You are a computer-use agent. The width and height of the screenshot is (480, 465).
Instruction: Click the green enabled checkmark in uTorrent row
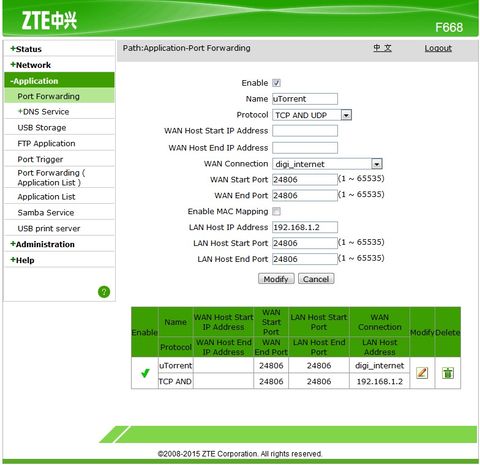pyautogui.click(x=145, y=373)
